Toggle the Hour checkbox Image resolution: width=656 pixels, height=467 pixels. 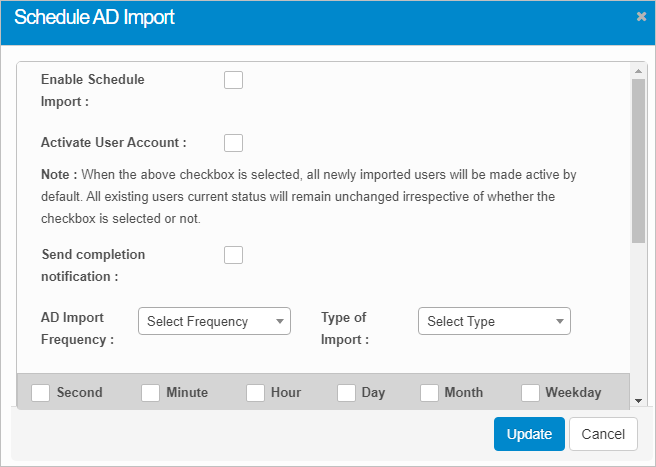tap(255, 393)
